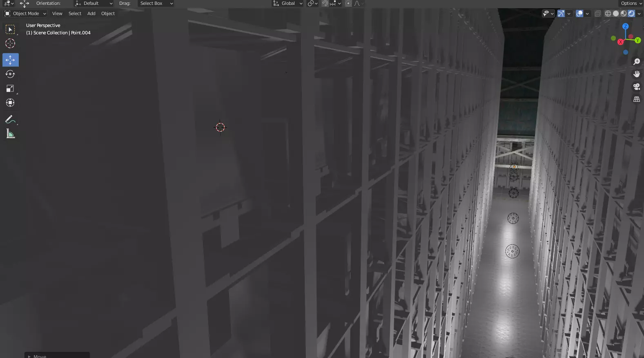The image size is (644, 358).
Task: Select the Annotate tool
Action: coord(10,119)
